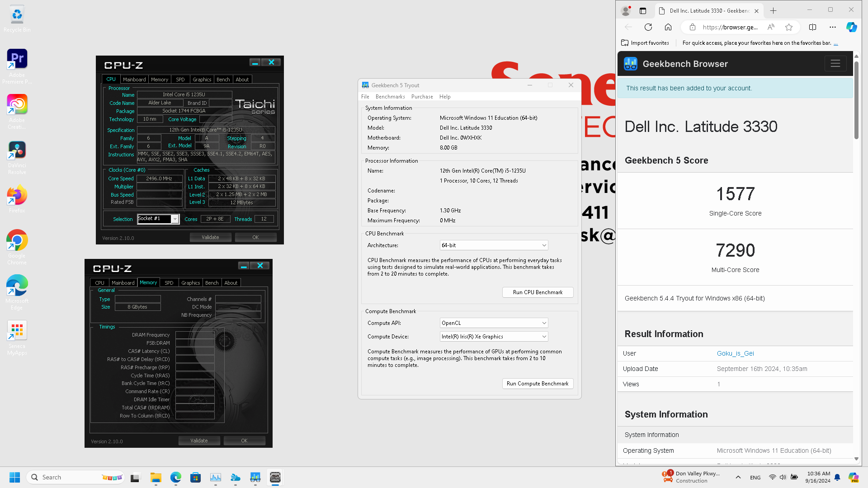The image size is (868, 488).
Task: Open the Help menu in Geekbench
Action: (x=445, y=97)
